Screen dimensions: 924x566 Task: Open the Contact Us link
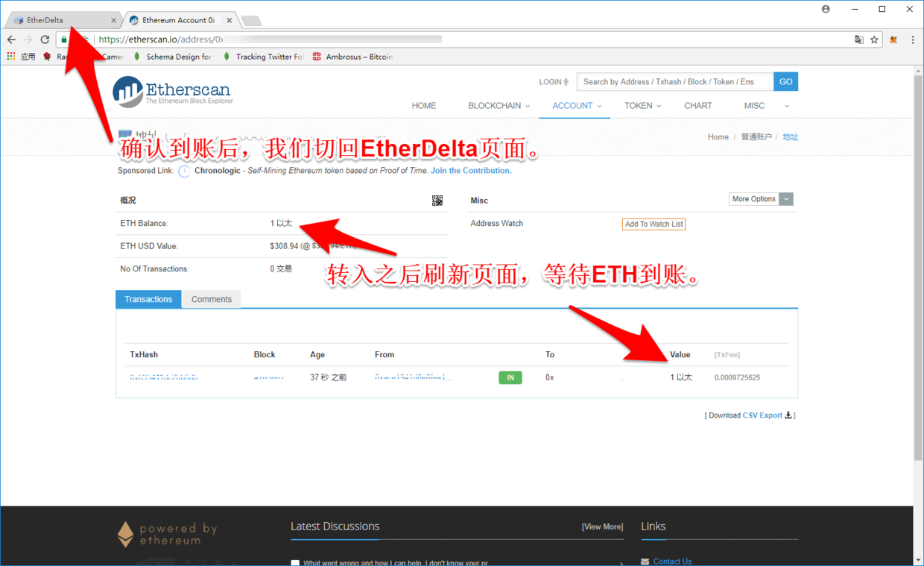[672, 562]
